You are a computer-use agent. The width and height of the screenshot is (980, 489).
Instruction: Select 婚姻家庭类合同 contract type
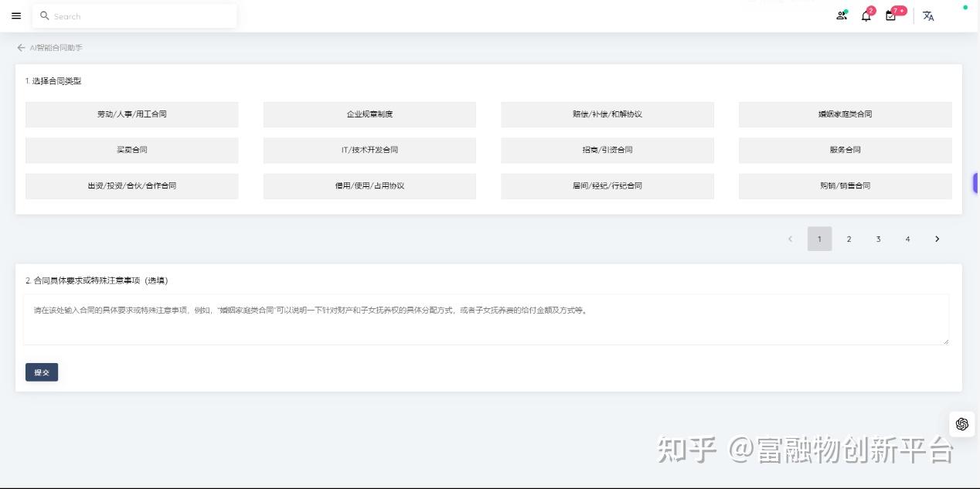point(846,114)
